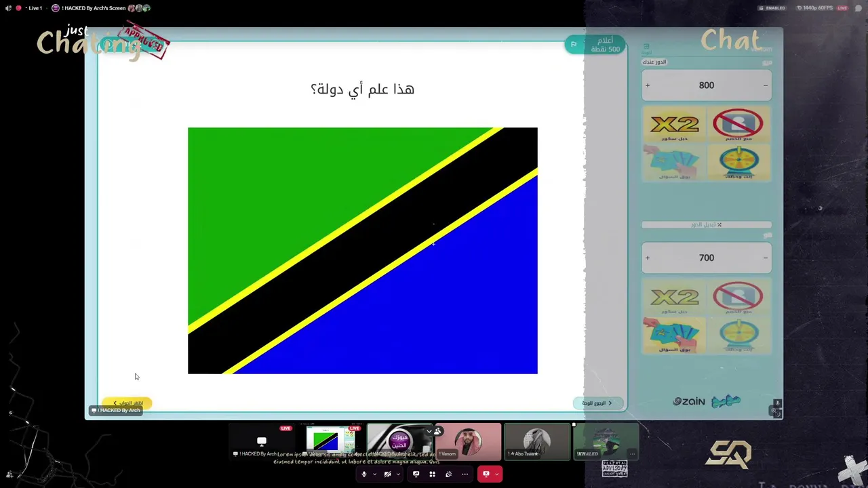This screenshot has width=868, height=488.
Task: Click the share screen button
Action: [416, 474]
